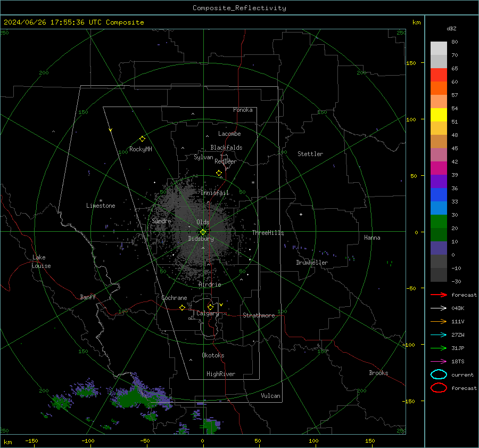The height and width of the screenshot is (448, 479).
Task: Click the Stettler label
Action: 310,154
